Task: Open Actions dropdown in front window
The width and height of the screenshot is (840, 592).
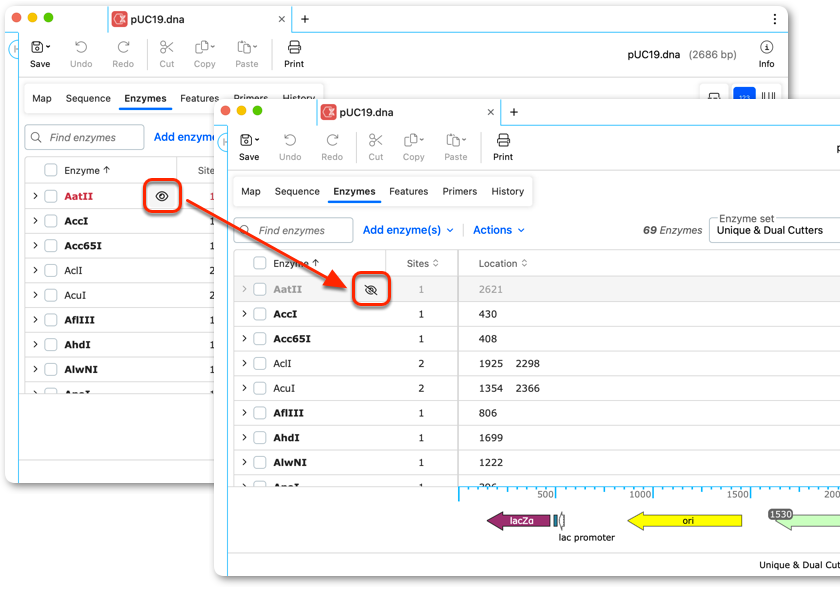Action: pyautogui.click(x=499, y=230)
